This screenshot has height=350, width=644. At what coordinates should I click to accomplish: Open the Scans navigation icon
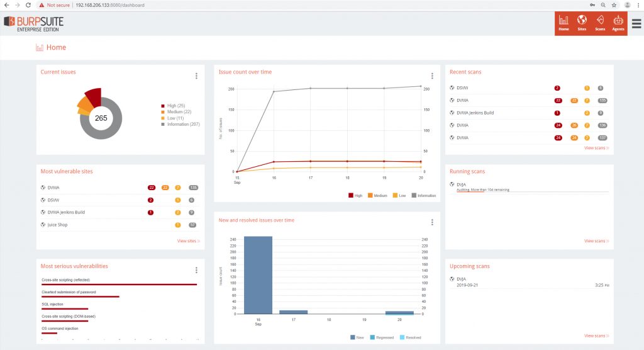(600, 23)
